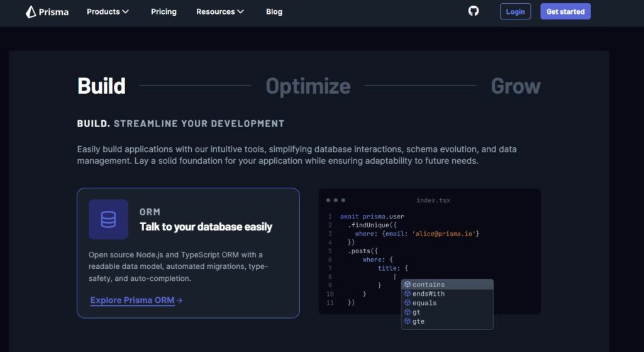Select the gte autocomplete suggestion
Screen dimensions: 644x352
tap(447, 321)
